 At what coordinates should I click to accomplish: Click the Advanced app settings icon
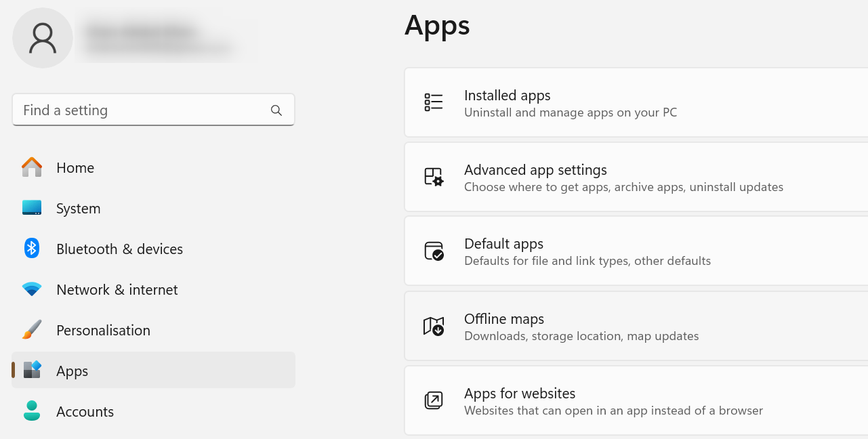[x=434, y=176]
